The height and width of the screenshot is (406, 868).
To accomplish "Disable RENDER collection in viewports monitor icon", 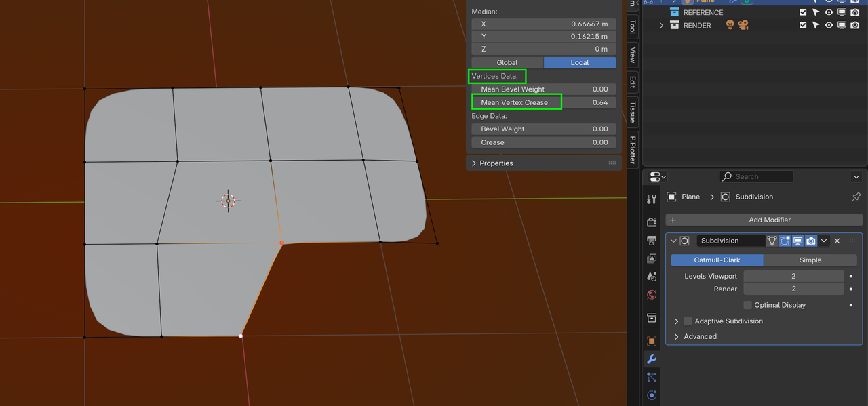I will [842, 25].
